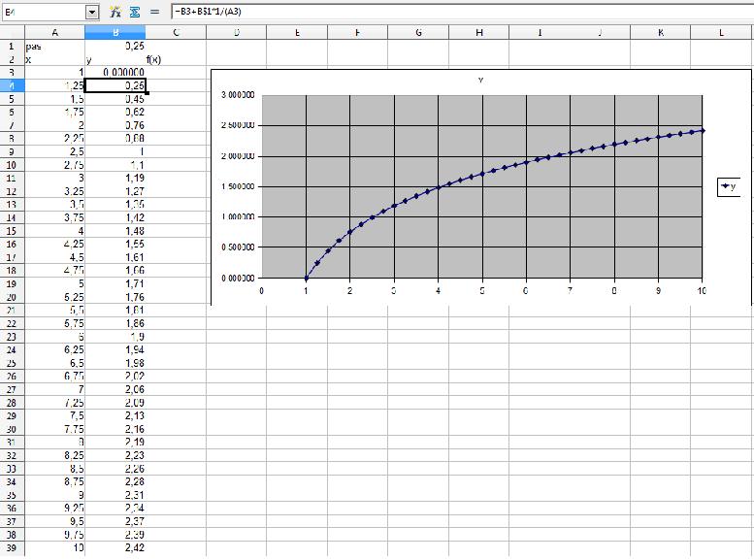Click the Sum sigma icon

(x=134, y=13)
